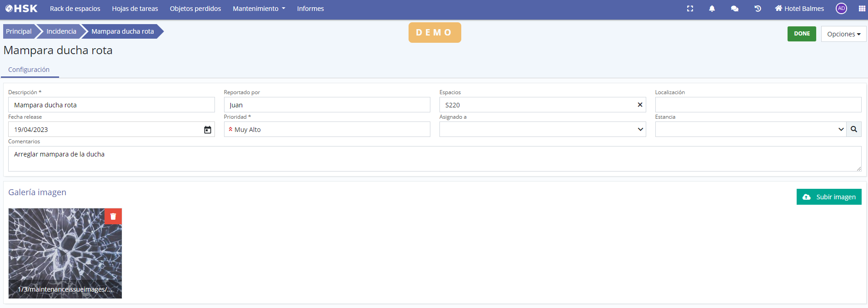Open the chat messages icon

pyautogui.click(x=734, y=9)
